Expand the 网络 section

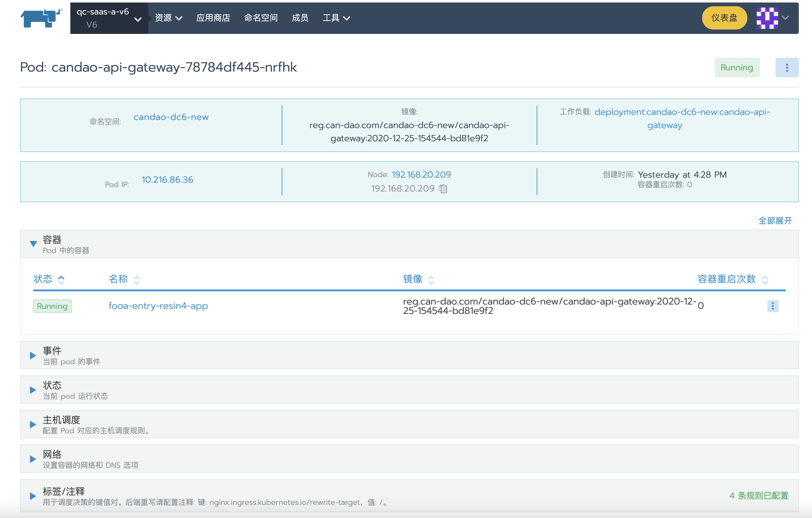(x=33, y=459)
